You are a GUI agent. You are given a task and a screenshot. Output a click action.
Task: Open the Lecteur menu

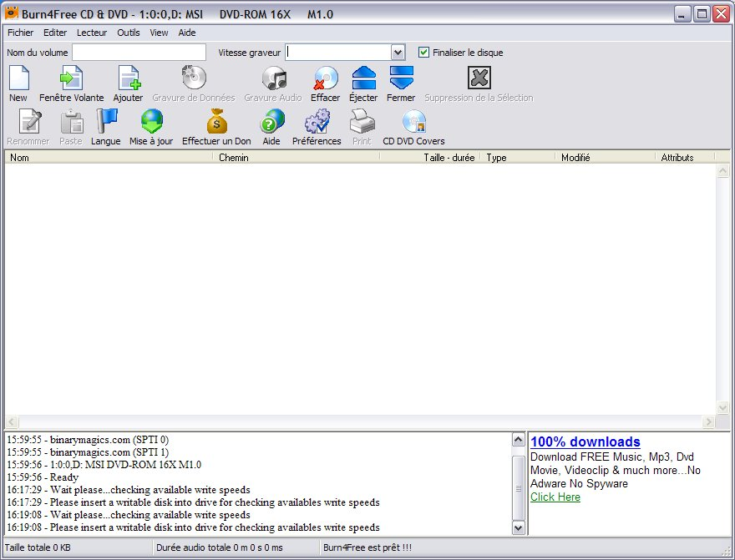tap(92, 33)
